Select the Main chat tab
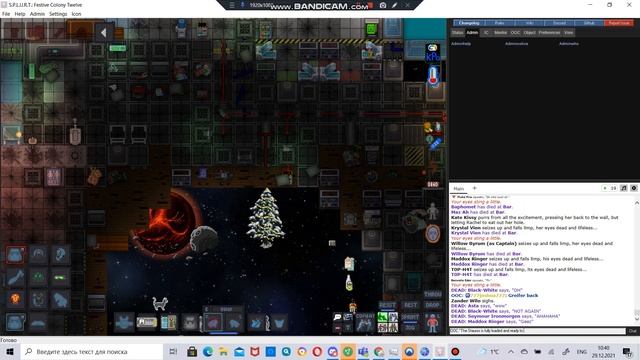This screenshot has height=360, width=640. click(459, 189)
